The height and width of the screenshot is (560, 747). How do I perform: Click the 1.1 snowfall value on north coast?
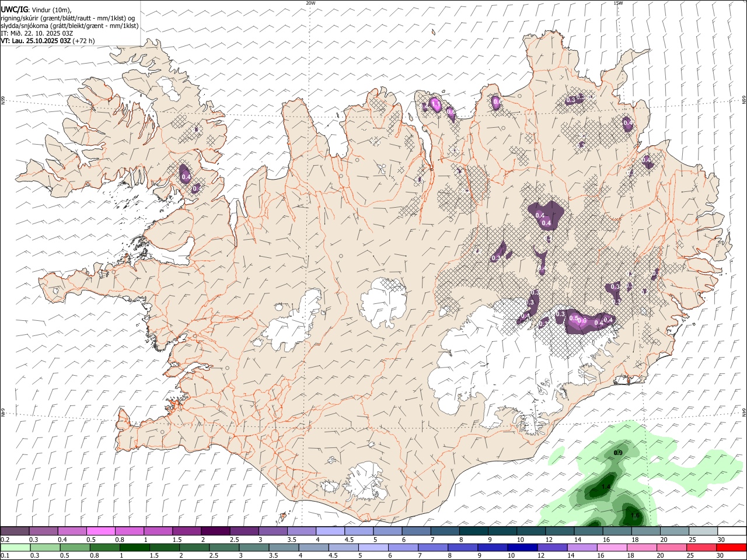point(435,104)
